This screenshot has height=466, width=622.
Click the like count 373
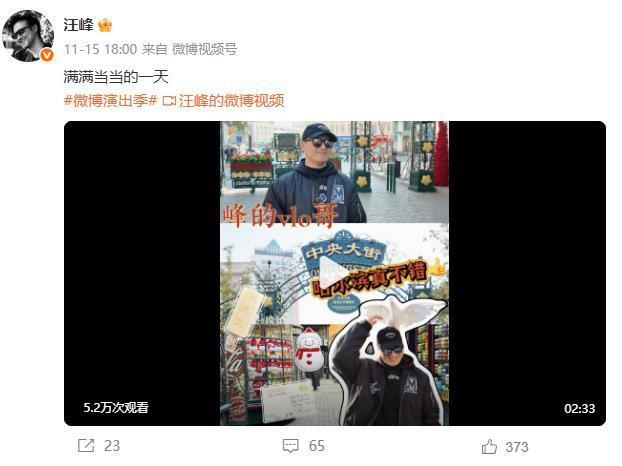517,447
